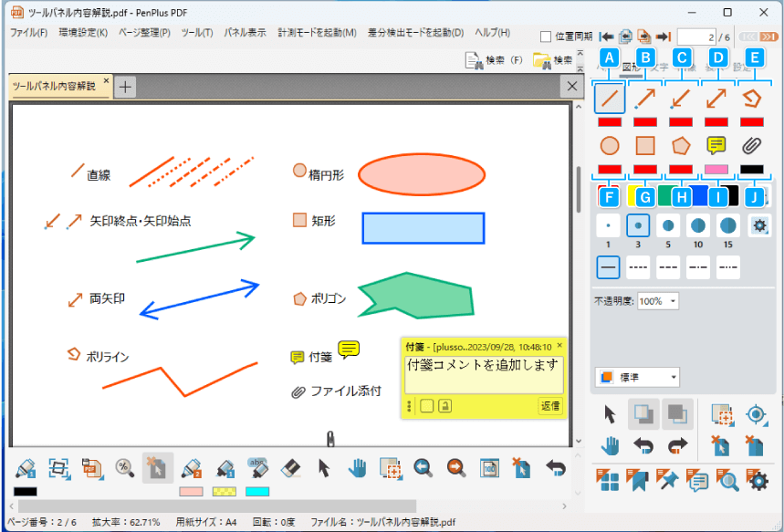784x532 pixels.
Task: Select the ellipse shape tool
Action: [x=609, y=146]
